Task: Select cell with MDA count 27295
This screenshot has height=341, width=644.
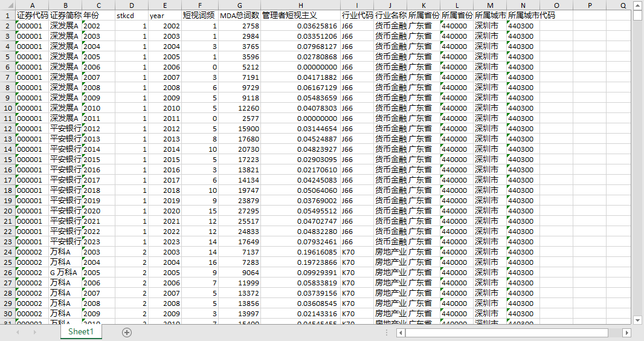Action: point(239,211)
